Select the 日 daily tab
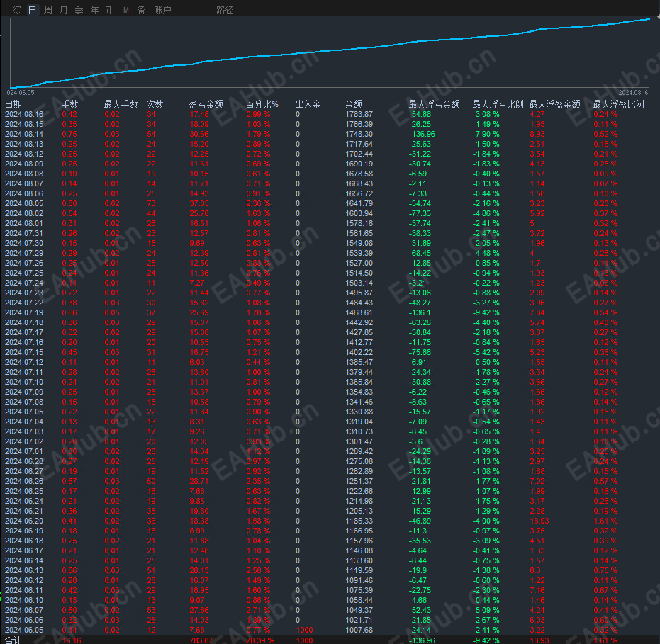This screenshot has height=644, width=660. [x=32, y=10]
